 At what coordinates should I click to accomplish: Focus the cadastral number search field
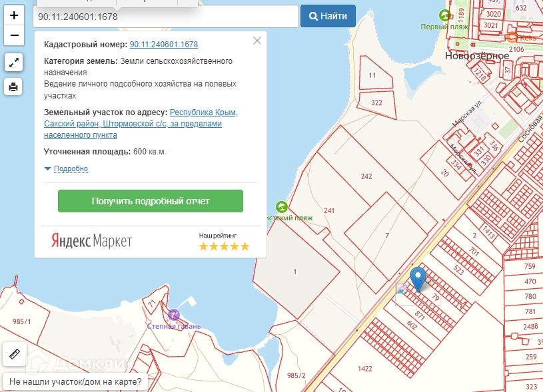point(166,16)
